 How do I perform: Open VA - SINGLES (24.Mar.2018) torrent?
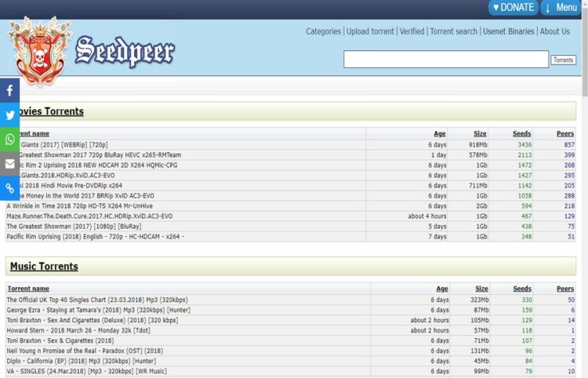(x=86, y=371)
